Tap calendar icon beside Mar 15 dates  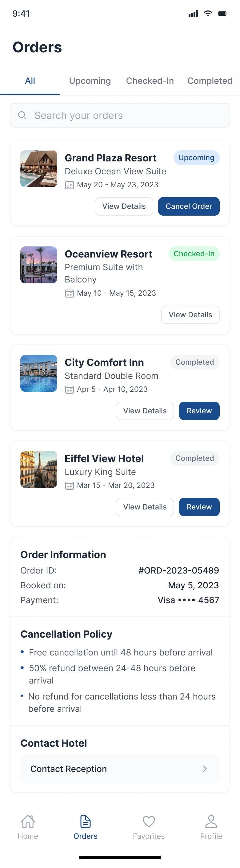pyautogui.click(x=69, y=485)
